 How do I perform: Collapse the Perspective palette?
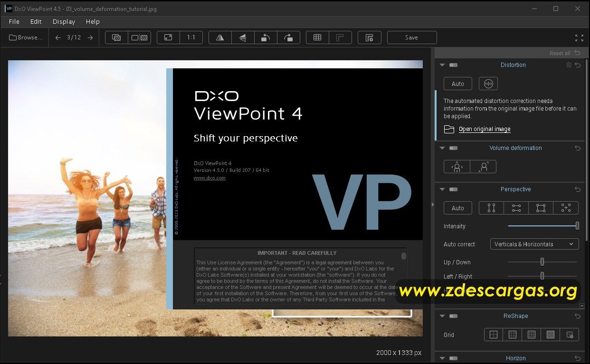[x=442, y=189]
